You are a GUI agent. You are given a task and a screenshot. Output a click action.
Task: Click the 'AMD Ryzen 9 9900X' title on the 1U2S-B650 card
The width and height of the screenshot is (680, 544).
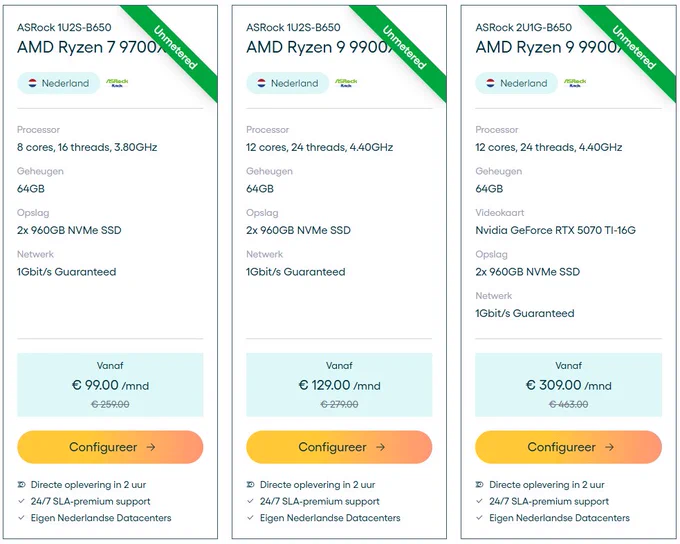tap(320, 47)
